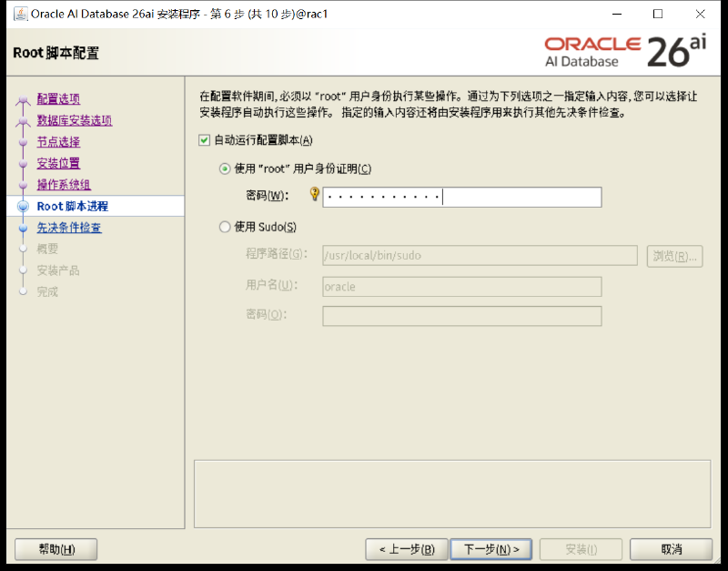Navigate to the 操作系统组 step
This screenshot has height=571, width=728.
point(64,185)
